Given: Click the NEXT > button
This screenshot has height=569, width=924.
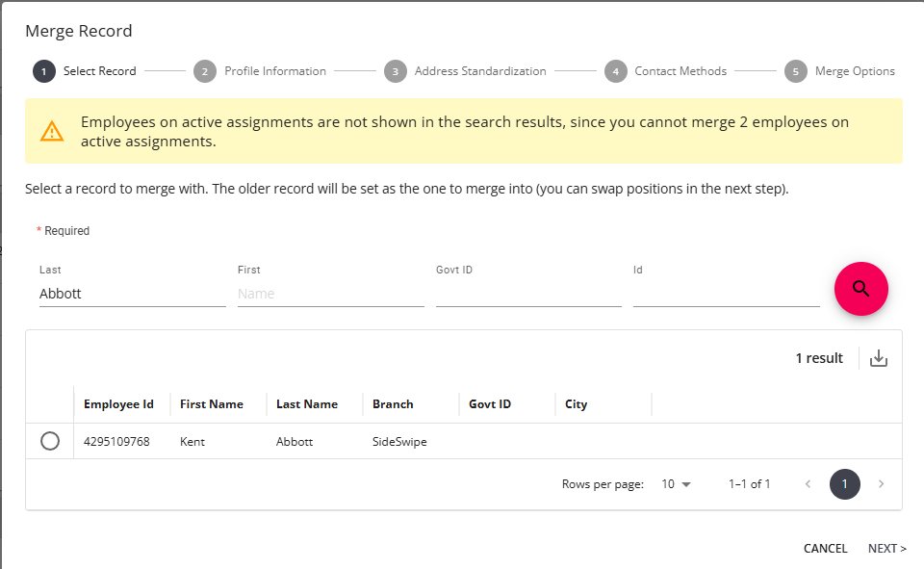Looking at the screenshot, I should point(886,549).
